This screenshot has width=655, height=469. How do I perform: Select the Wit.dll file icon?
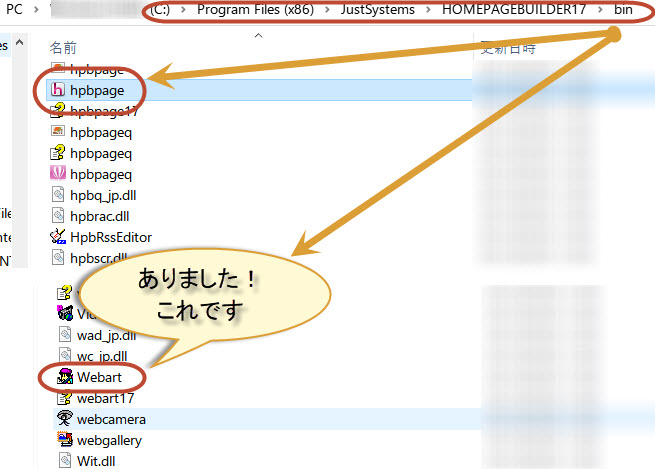[65, 461]
